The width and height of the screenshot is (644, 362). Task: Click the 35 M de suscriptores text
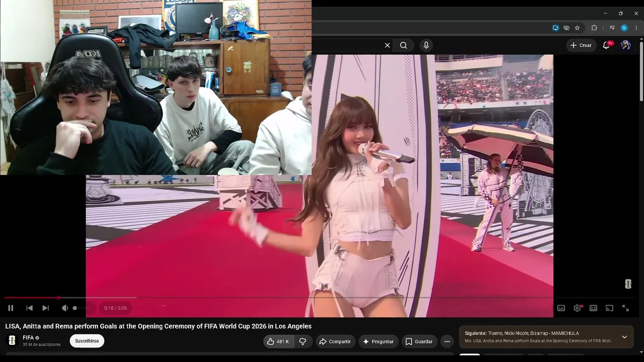tap(41, 345)
